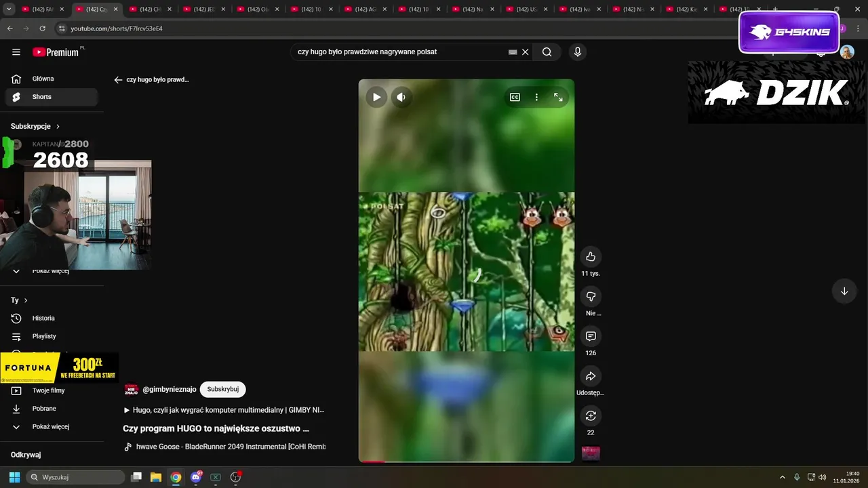This screenshot has width=868, height=488.
Task: View site information icon in address bar
Action: [62, 28]
